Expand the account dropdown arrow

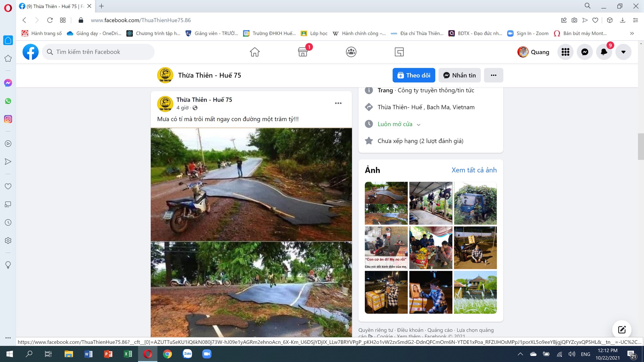[x=623, y=52]
